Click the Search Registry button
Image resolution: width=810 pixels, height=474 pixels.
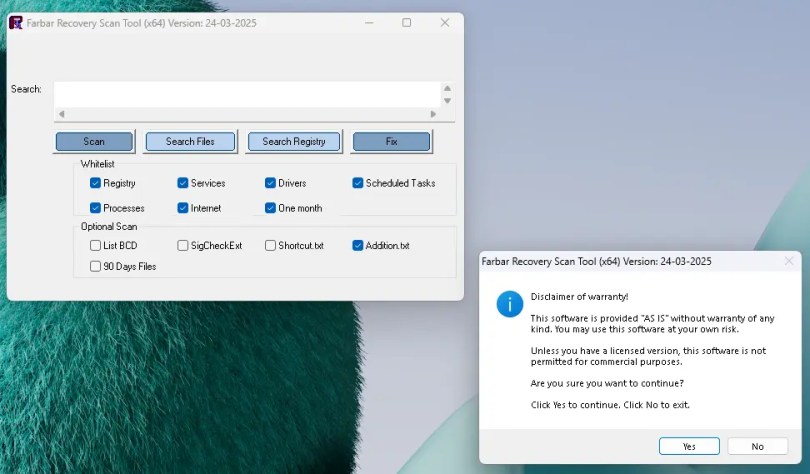tap(294, 141)
